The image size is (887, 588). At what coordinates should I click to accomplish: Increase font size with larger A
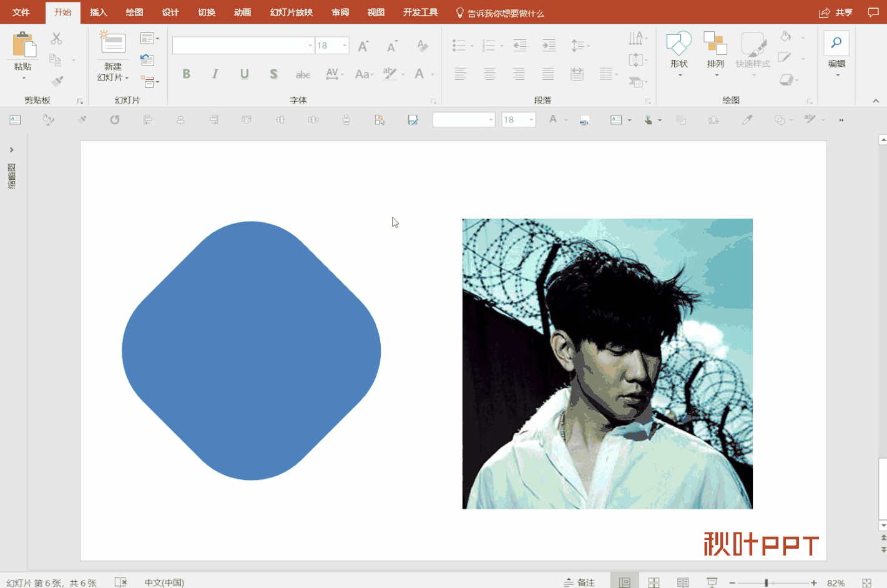(x=363, y=46)
